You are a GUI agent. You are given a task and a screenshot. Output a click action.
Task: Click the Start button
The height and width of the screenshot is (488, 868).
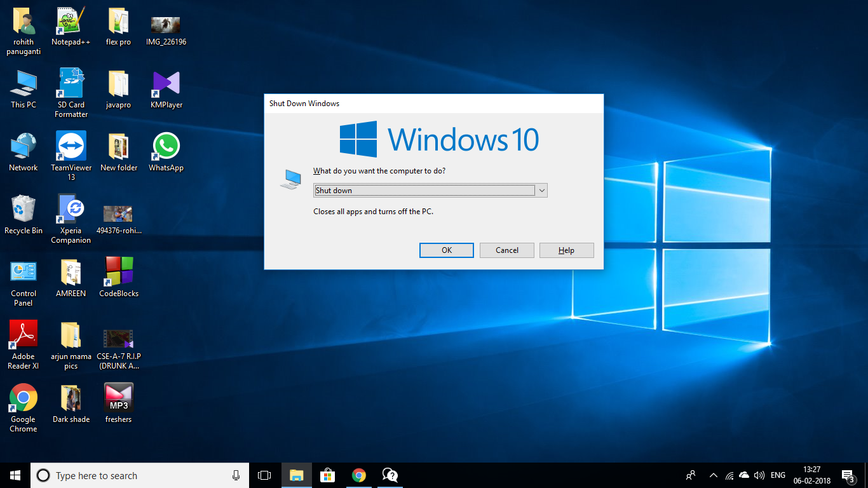(x=13, y=475)
